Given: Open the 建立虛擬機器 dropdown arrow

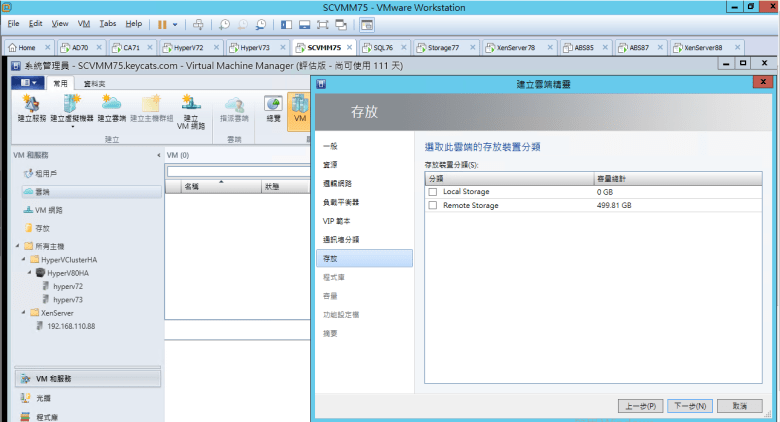Looking at the screenshot, I should 72,127.
